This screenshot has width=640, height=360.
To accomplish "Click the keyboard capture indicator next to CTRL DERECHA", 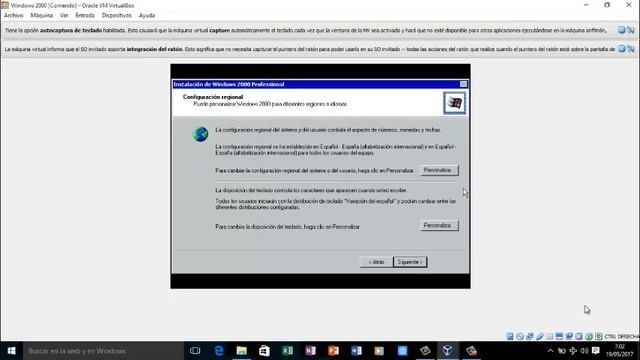I will pos(599,336).
